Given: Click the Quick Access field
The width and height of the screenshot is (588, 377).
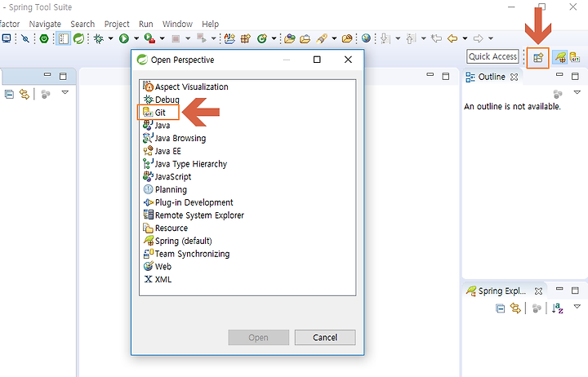Looking at the screenshot, I should click(492, 56).
